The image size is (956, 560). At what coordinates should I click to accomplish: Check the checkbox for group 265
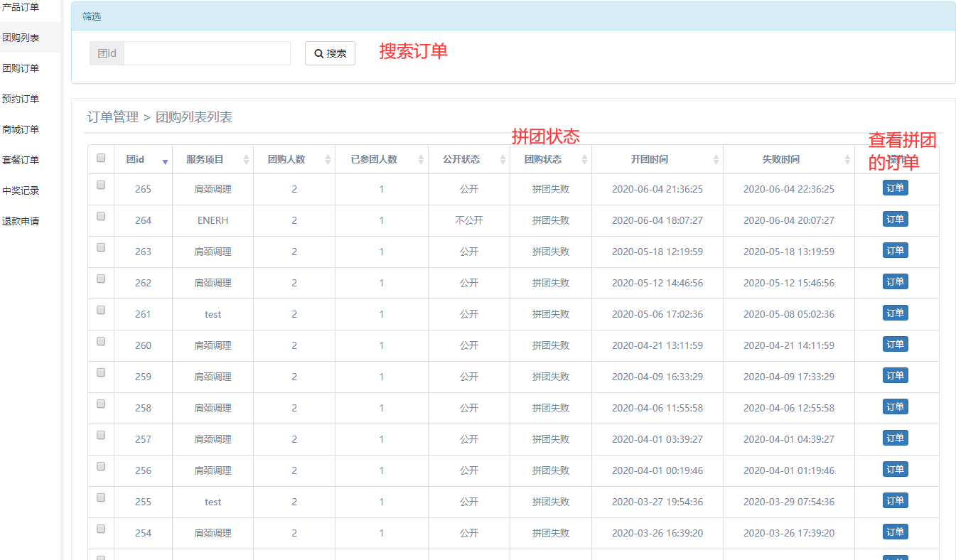coord(101,185)
